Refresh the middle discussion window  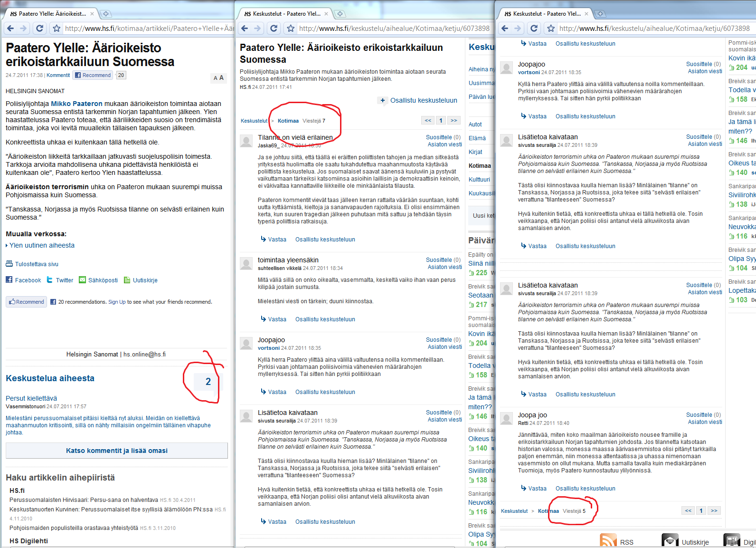tap(274, 29)
